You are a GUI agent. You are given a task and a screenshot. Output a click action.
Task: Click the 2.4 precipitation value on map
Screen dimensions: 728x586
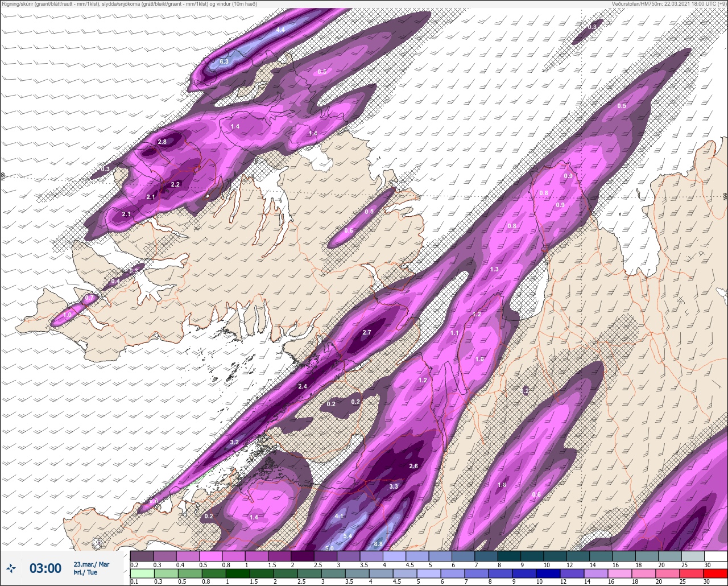[x=302, y=386]
